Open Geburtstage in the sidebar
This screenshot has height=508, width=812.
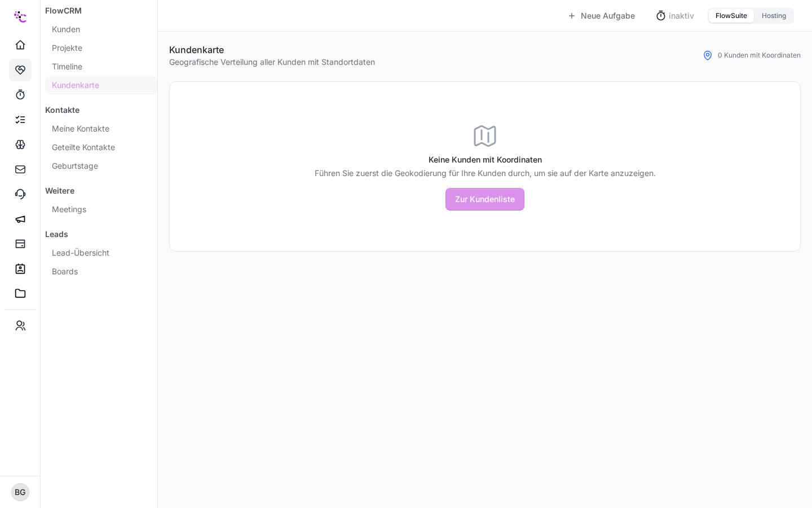click(101, 166)
